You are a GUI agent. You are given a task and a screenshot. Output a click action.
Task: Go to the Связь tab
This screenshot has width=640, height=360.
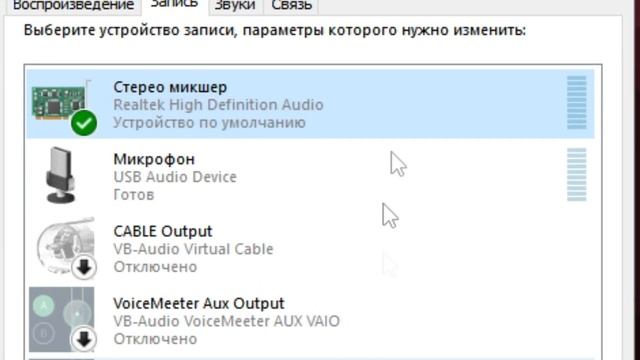coord(291,6)
